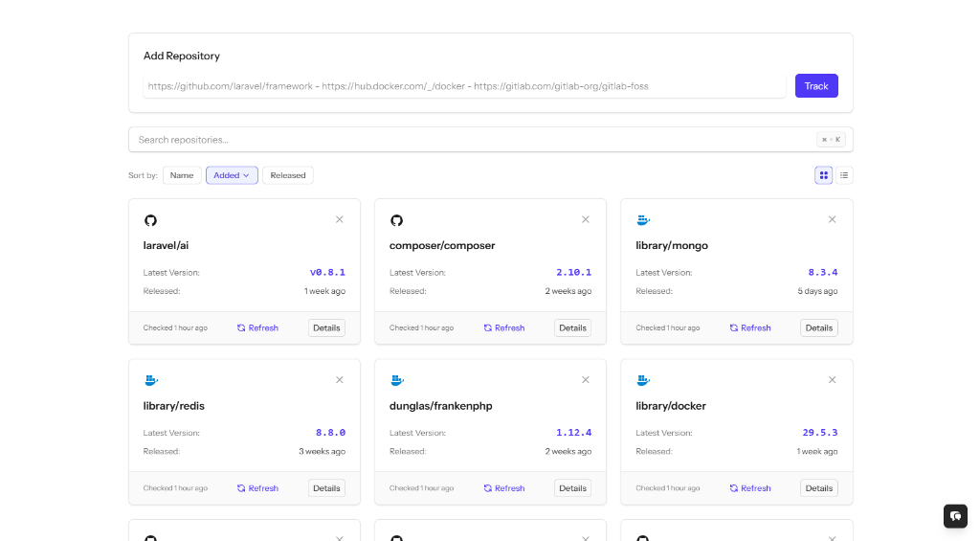Refresh library/docker
The height and width of the screenshot is (541, 980).
(x=750, y=487)
